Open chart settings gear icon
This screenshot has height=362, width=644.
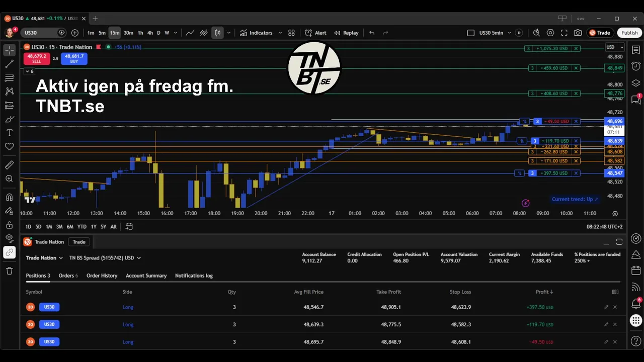[550, 33]
